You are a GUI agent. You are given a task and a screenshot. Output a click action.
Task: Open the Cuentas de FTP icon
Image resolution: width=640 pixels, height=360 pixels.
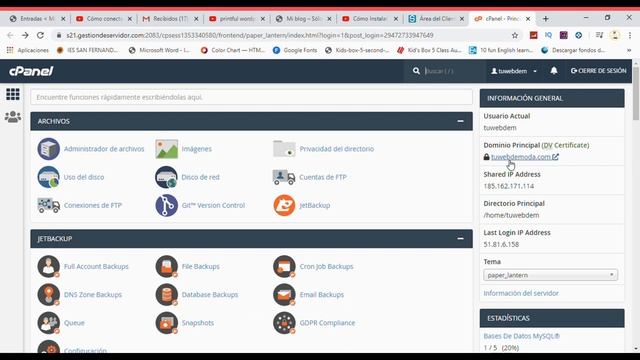tap(284, 177)
